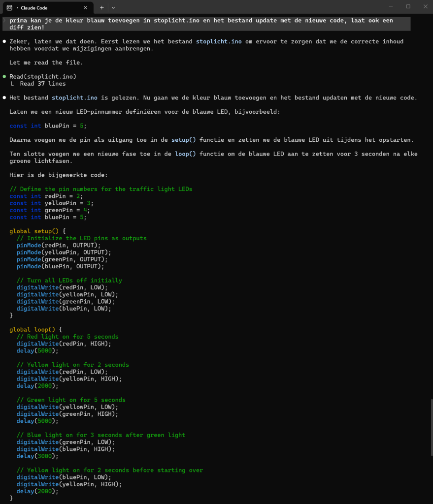Click the green bullet beside Read(stoplicht.ino)
Viewport: 433px width, 504px height.
4,77
